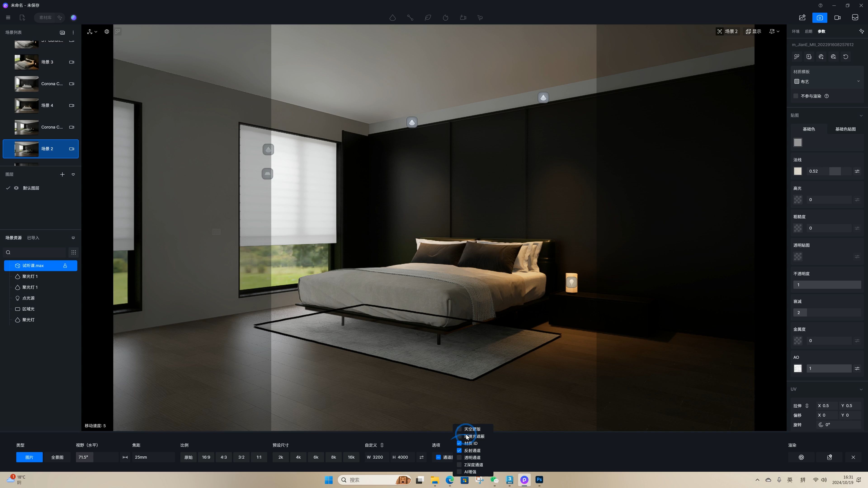
Task: Switch to photo camera render mode
Action: tap(820, 18)
